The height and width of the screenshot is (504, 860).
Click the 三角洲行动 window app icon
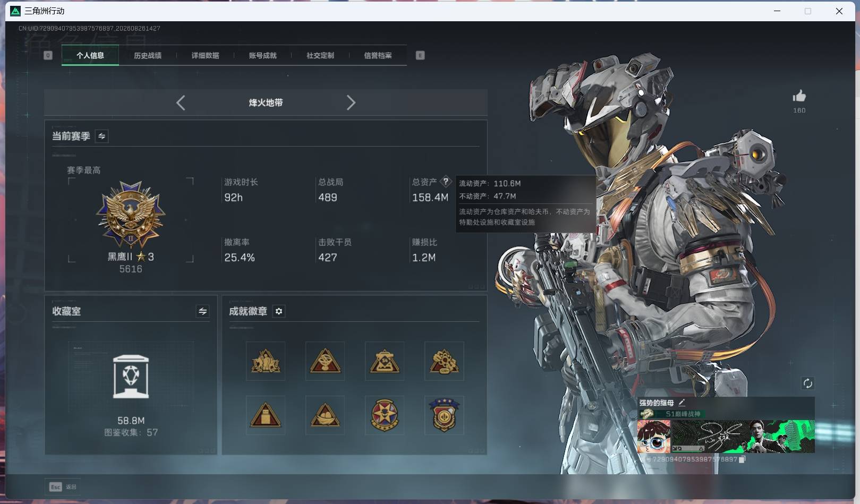15,11
